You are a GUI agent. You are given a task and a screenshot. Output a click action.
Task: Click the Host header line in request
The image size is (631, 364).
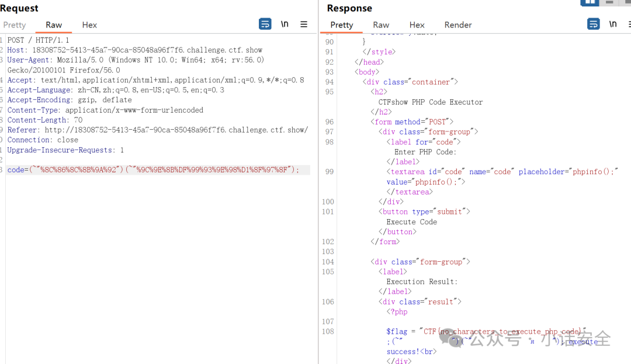point(135,50)
